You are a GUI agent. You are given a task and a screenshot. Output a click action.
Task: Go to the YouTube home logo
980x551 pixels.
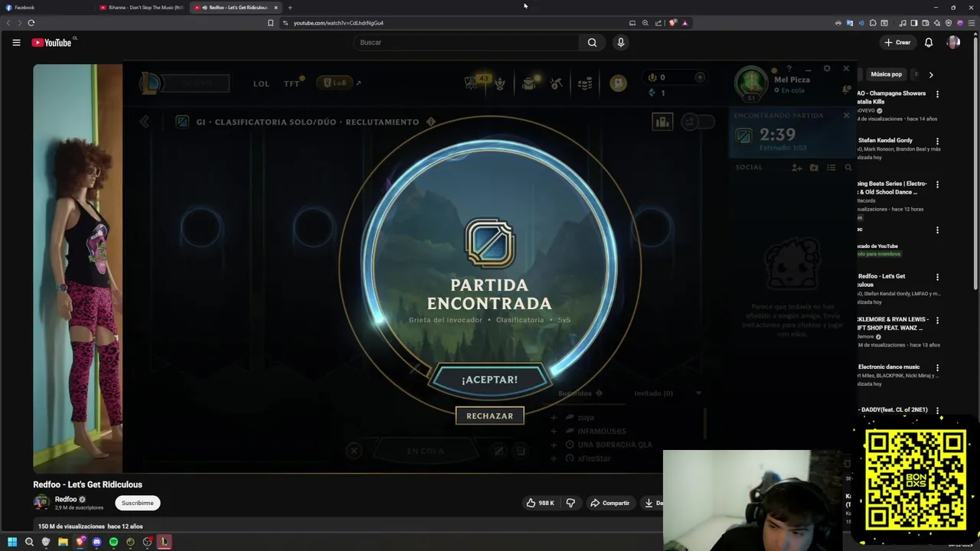point(52,43)
